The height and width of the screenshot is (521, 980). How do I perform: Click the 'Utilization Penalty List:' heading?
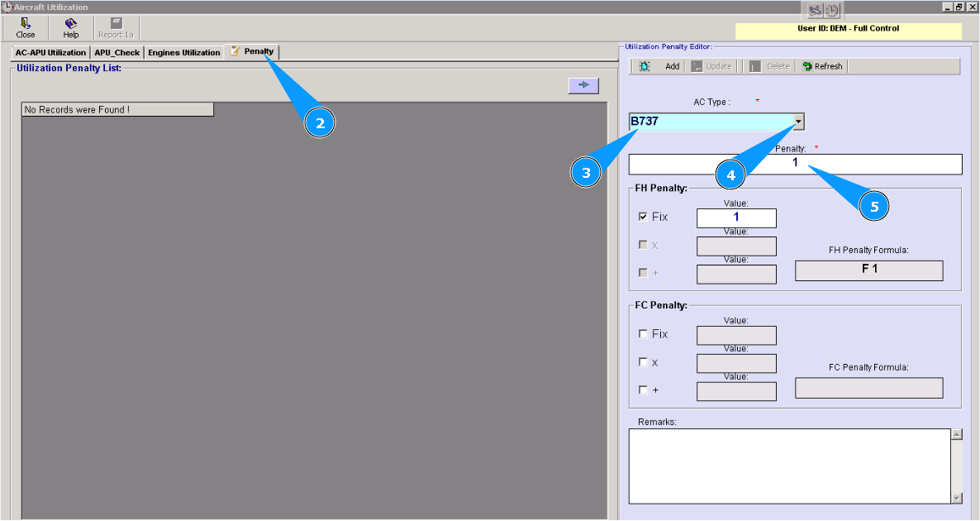click(69, 68)
